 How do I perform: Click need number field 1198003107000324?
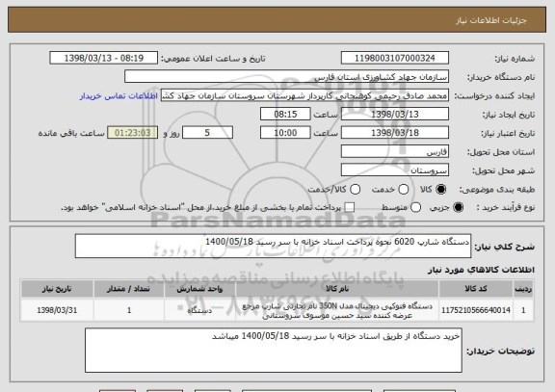395,58
